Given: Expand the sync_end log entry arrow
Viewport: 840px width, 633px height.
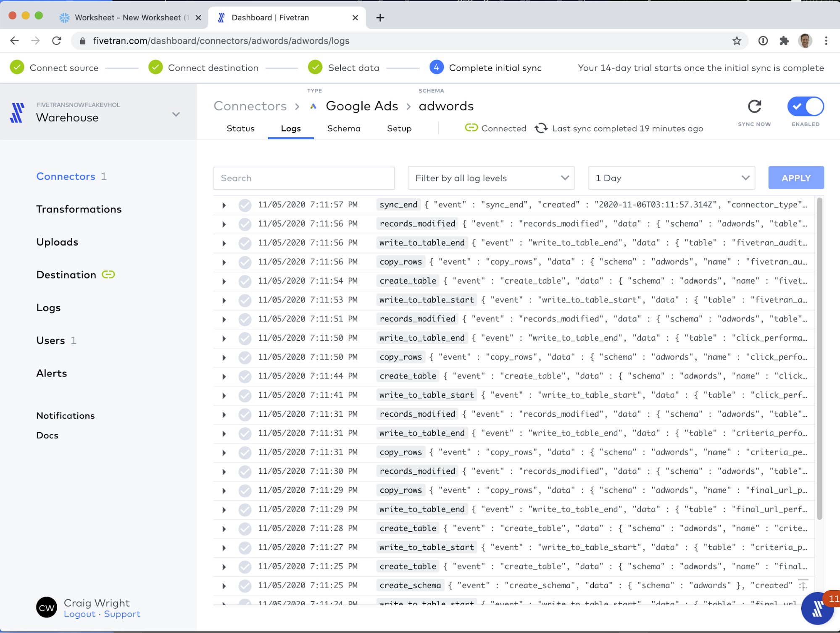Looking at the screenshot, I should point(224,205).
